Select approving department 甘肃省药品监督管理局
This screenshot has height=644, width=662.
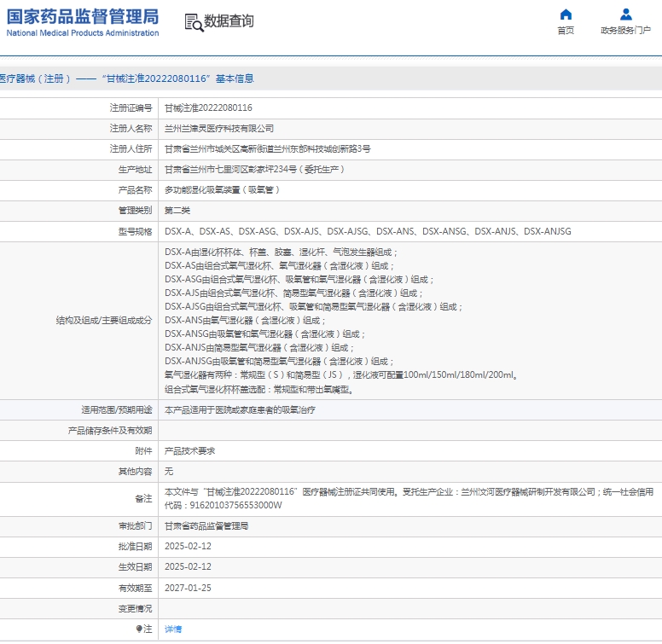(206, 525)
